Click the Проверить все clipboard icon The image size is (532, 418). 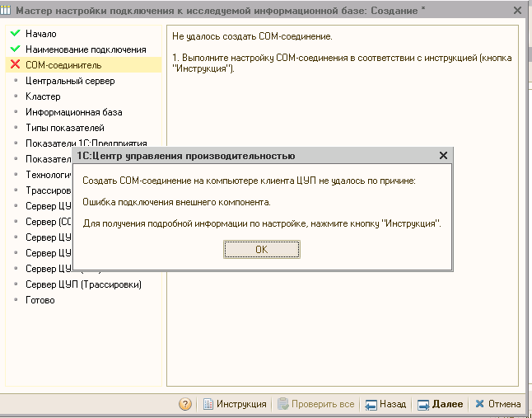point(282,404)
